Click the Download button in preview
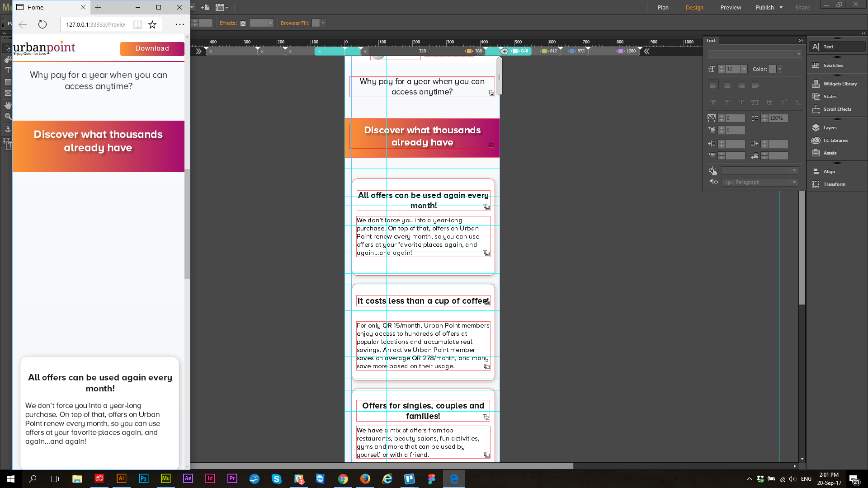868x488 pixels. coord(152,48)
